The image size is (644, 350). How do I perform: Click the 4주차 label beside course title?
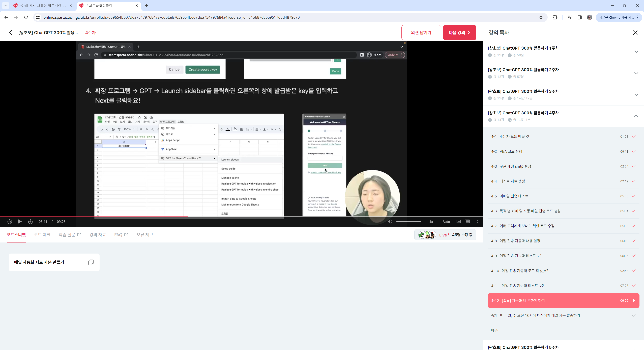(x=91, y=32)
